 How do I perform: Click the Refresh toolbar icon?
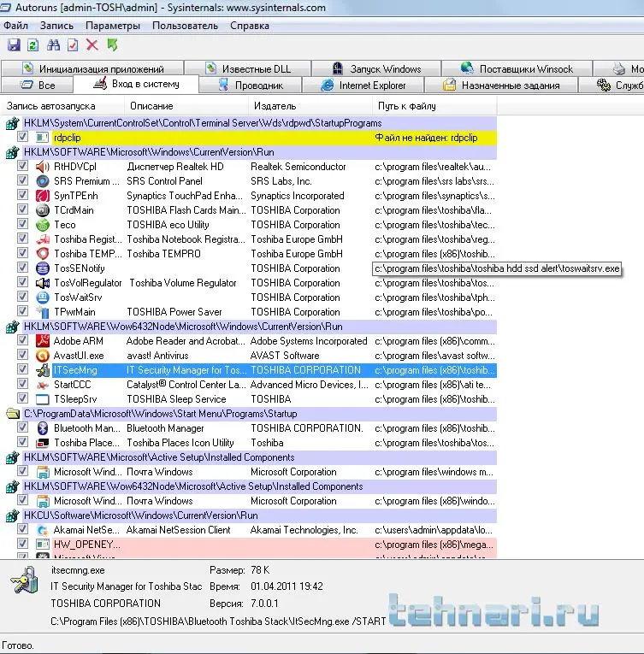[32, 44]
